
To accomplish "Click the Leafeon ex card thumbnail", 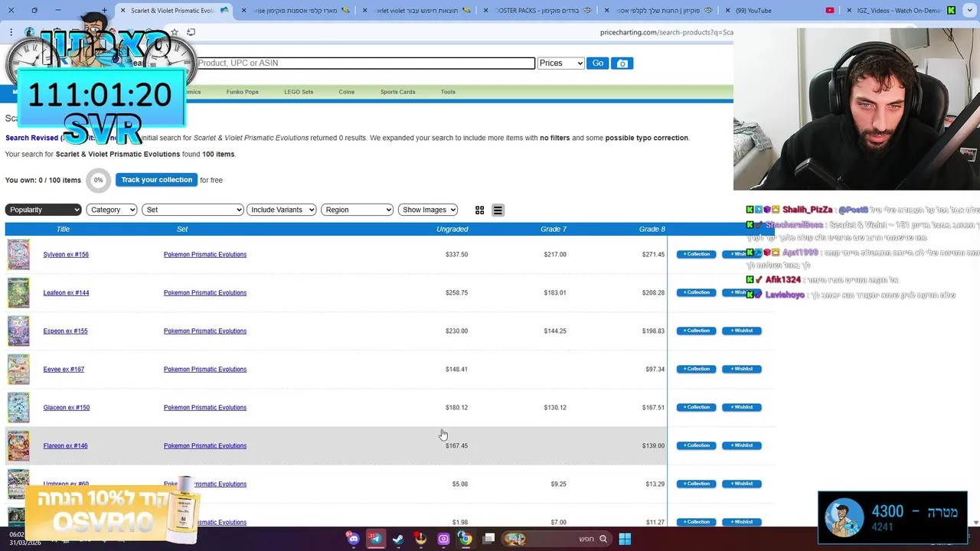I will (18, 293).
